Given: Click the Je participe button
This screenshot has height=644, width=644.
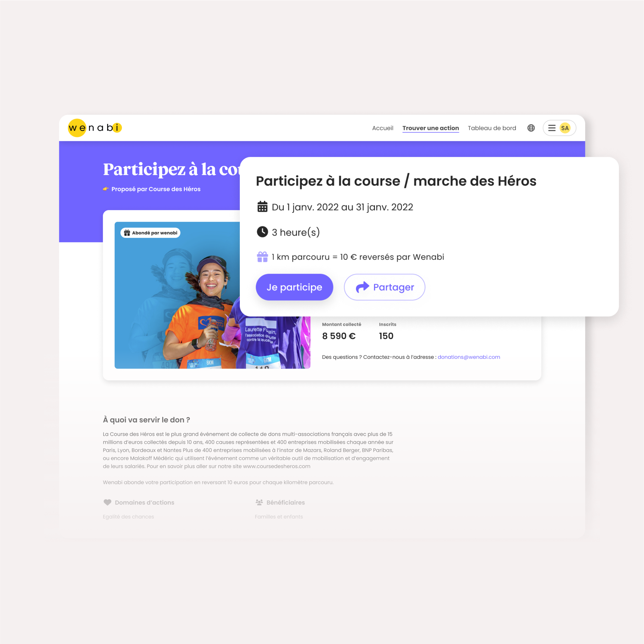Looking at the screenshot, I should click(294, 287).
